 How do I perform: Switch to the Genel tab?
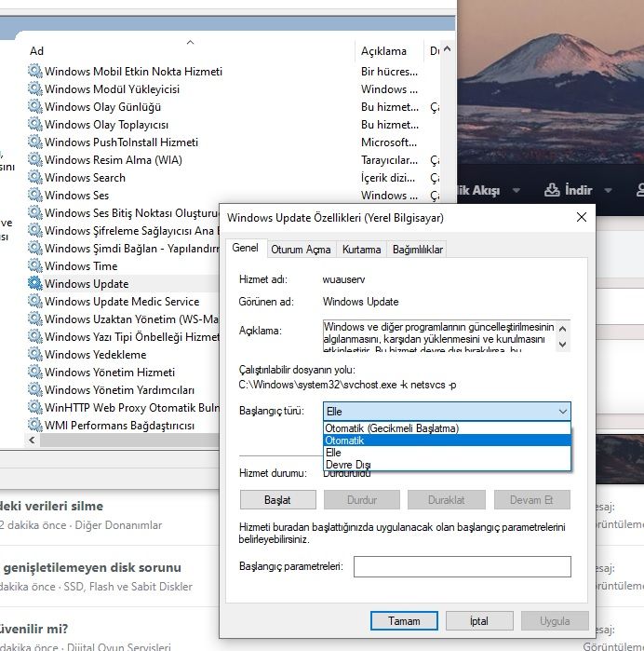tap(246, 248)
